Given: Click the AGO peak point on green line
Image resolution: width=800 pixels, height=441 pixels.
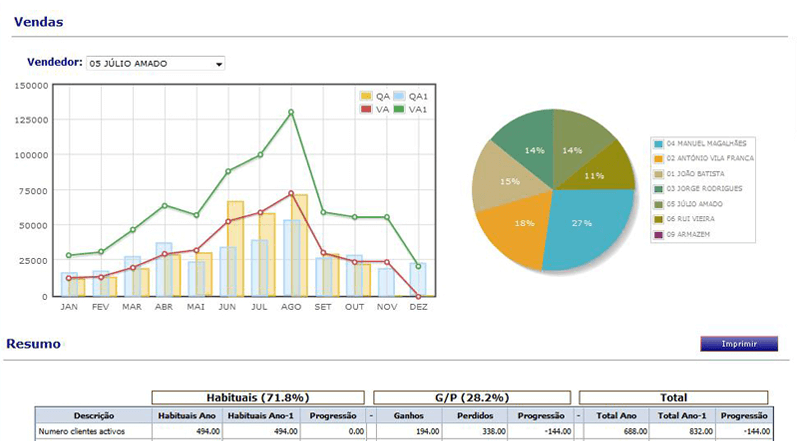Looking at the screenshot, I should [x=291, y=112].
